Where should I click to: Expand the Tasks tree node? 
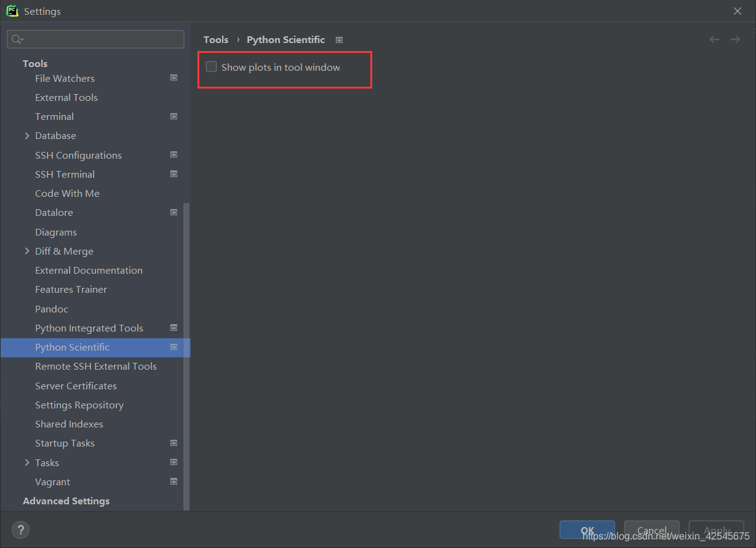pos(26,462)
